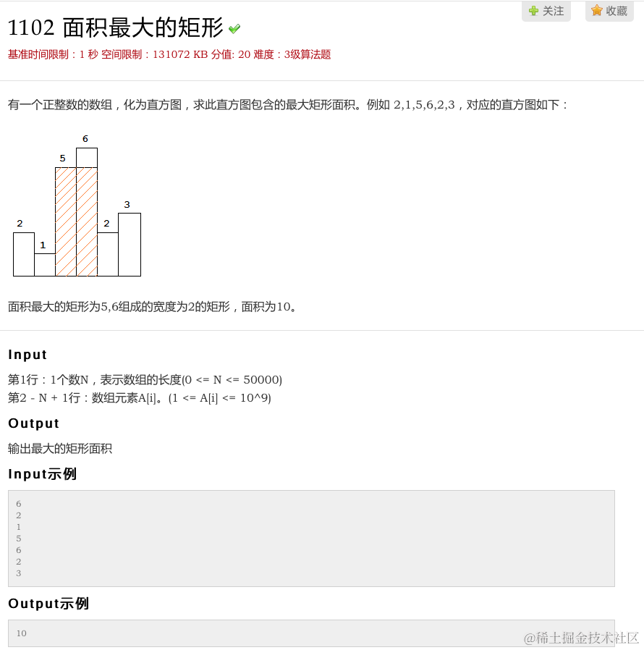Click the green plus icon on 关注
644x650 pixels.
(534, 11)
